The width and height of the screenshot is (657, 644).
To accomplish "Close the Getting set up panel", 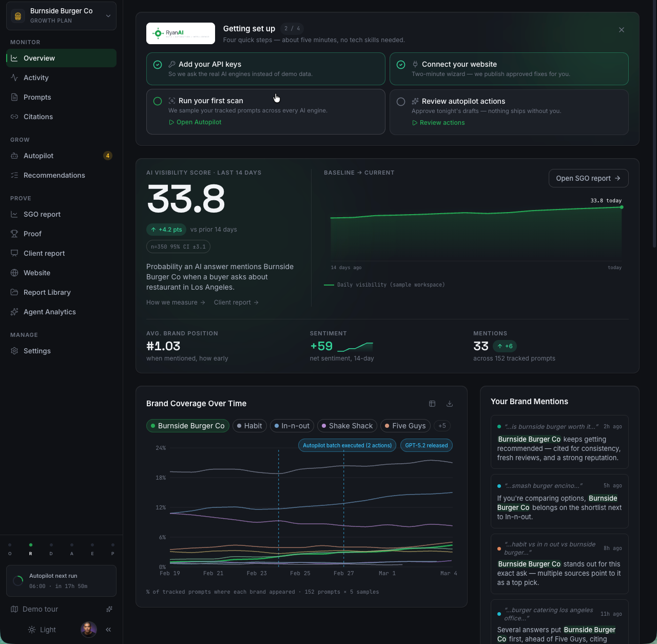I will click(622, 30).
